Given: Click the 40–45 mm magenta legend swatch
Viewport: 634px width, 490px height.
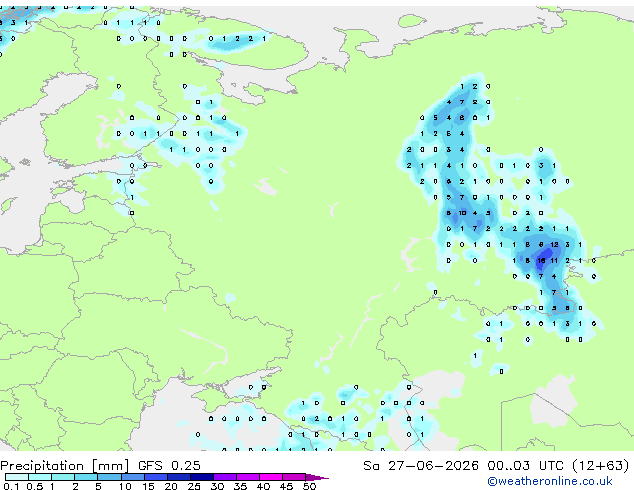Looking at the screenshot, I should click(x=271, y=477).
